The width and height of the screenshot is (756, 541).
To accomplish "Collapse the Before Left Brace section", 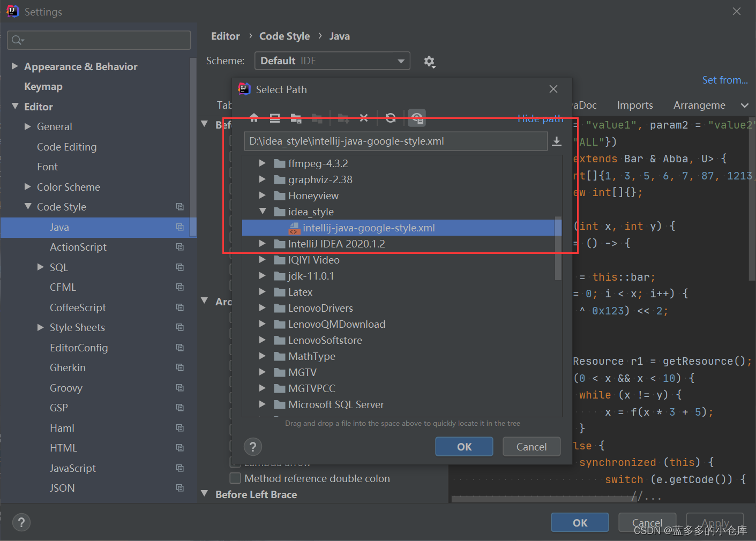I will [205, 494].
